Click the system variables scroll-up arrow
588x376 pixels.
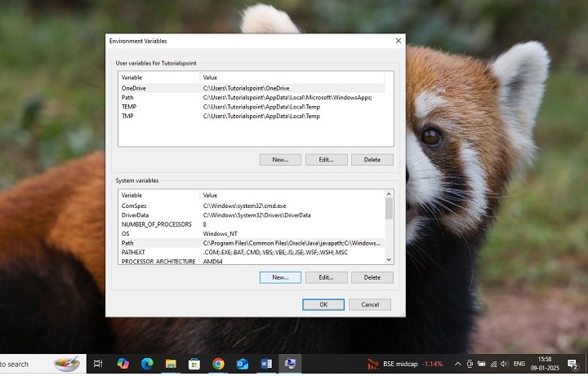[x=389, y=194]
